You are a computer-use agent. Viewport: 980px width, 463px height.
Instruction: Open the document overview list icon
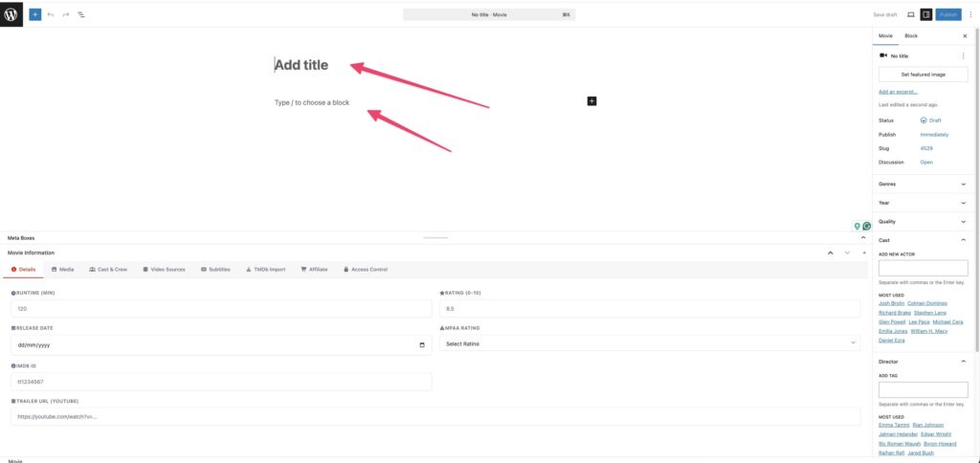[x=80, y=14]
